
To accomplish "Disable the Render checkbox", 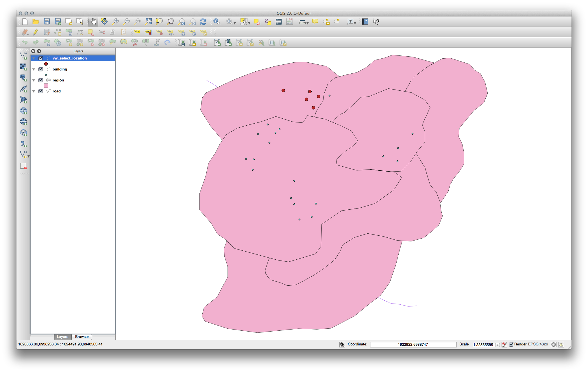I will pyautogui.click(x=511, y=344).
